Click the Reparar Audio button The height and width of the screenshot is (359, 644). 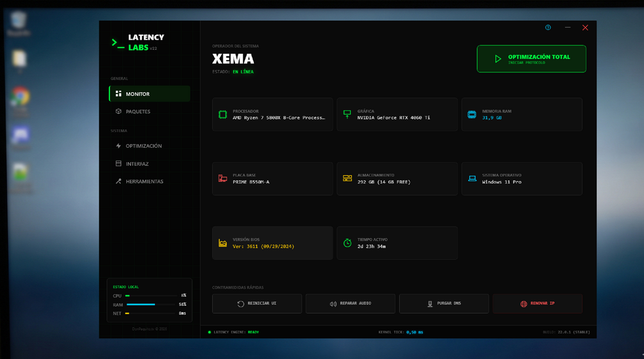(x=351, y=303)
